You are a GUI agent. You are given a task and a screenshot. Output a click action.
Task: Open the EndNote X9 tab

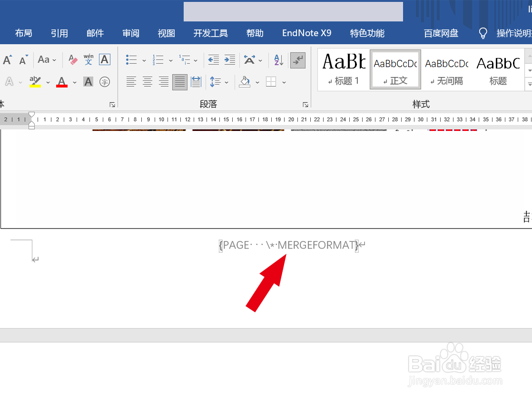[307, 33]
